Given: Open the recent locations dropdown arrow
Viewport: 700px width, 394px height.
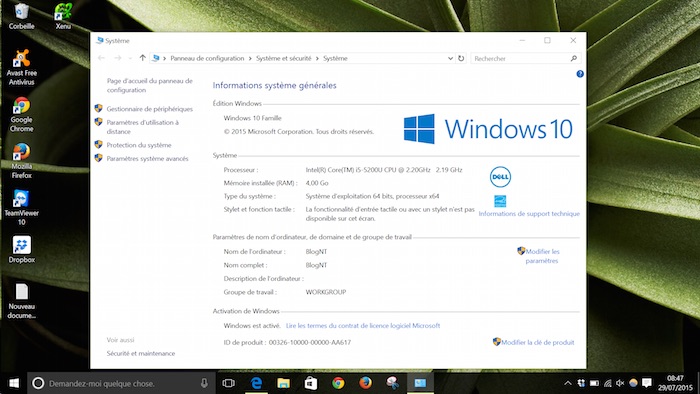Looking at the screenshot, I should (130, 58).
